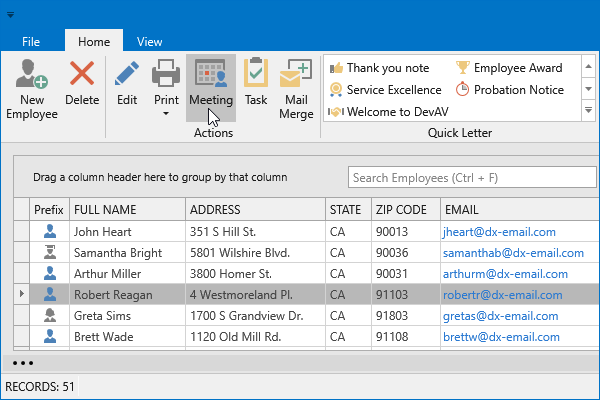Choose the Thank you note letter
This screenshot has height=400, width=600.
coord(380,68)
